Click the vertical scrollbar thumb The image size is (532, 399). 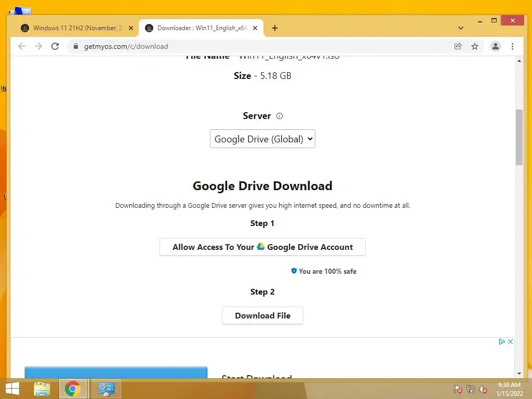[519, 137]
